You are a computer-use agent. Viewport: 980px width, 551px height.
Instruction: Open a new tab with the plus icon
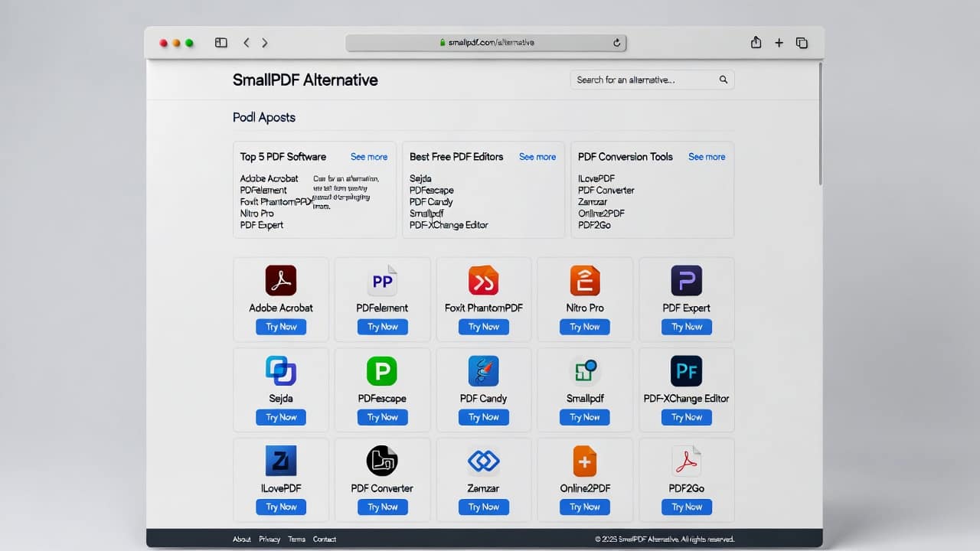pyautogui.click(x=779, y=43)
